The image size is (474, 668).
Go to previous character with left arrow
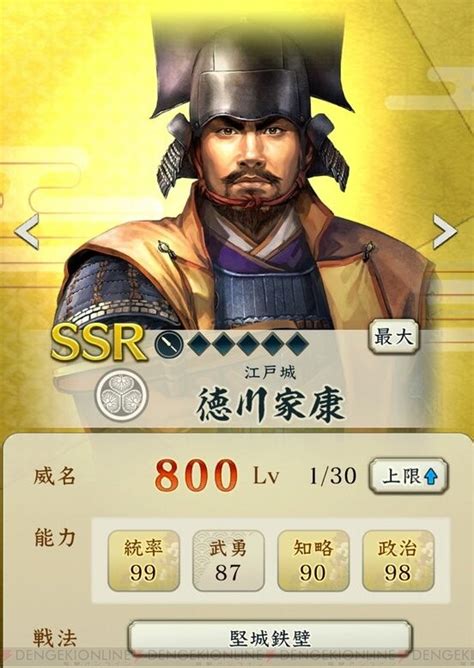tap(27, 231)
